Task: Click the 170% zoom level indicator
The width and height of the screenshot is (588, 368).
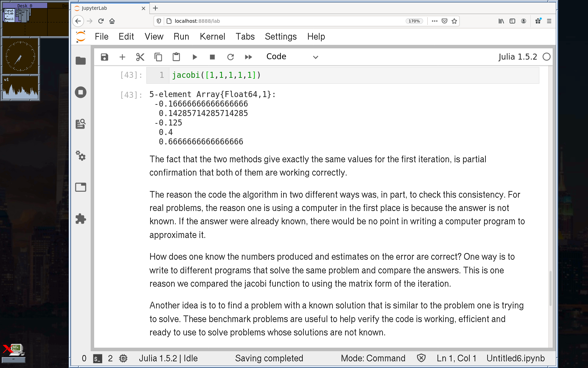Action: coord(414,21)
